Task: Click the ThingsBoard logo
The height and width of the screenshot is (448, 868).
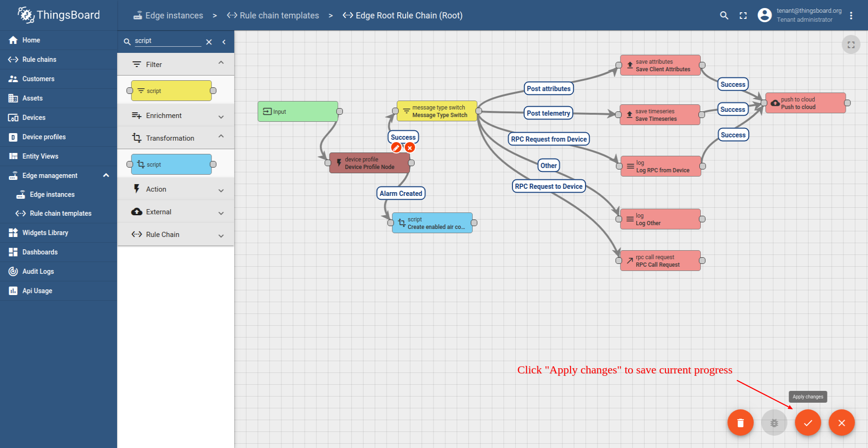Action: click(59, 15)
